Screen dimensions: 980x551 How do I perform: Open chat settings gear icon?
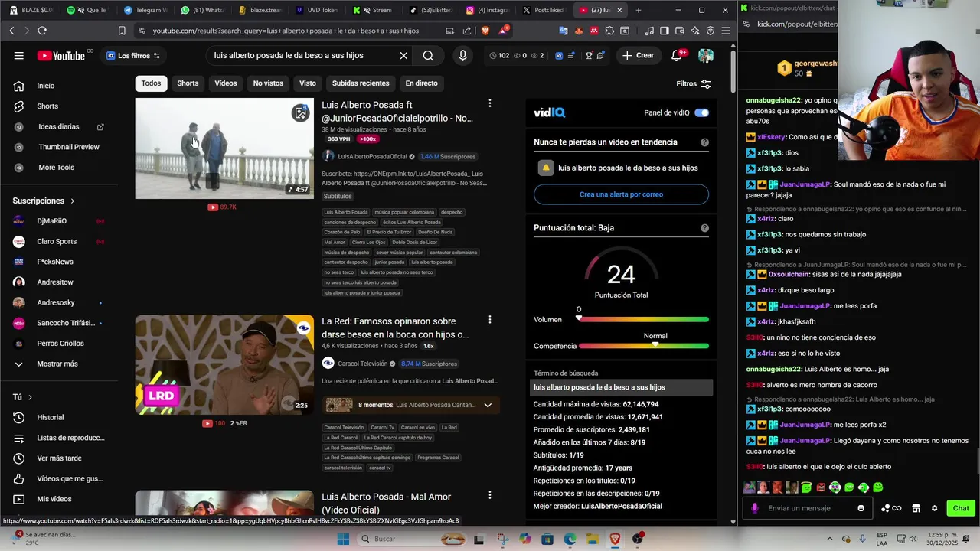[x=934, y=508]
